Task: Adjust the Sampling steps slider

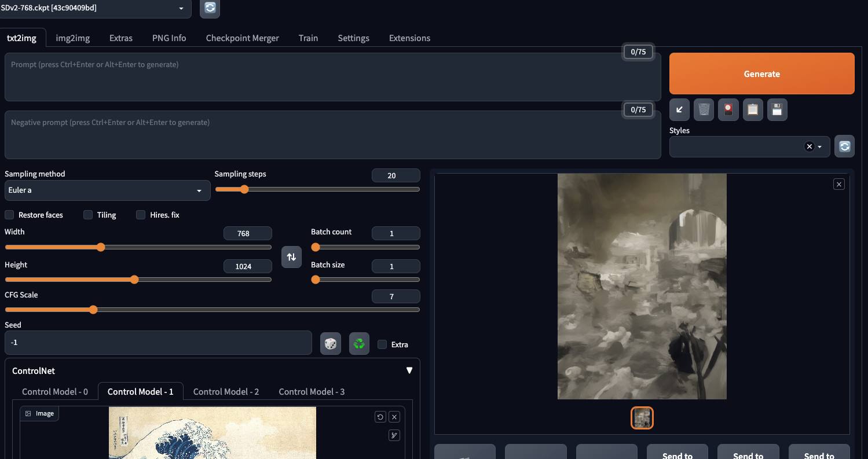Action: pos(317,189)
